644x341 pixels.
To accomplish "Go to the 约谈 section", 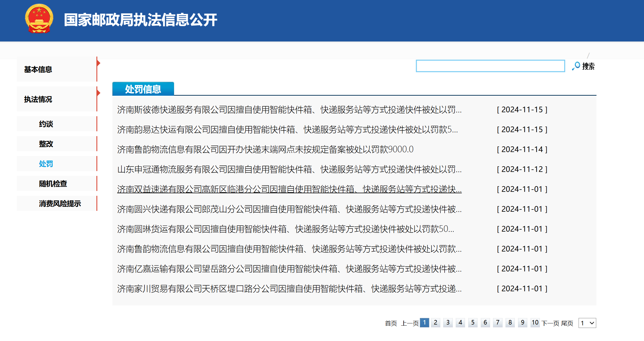I will tap(46, 124).
